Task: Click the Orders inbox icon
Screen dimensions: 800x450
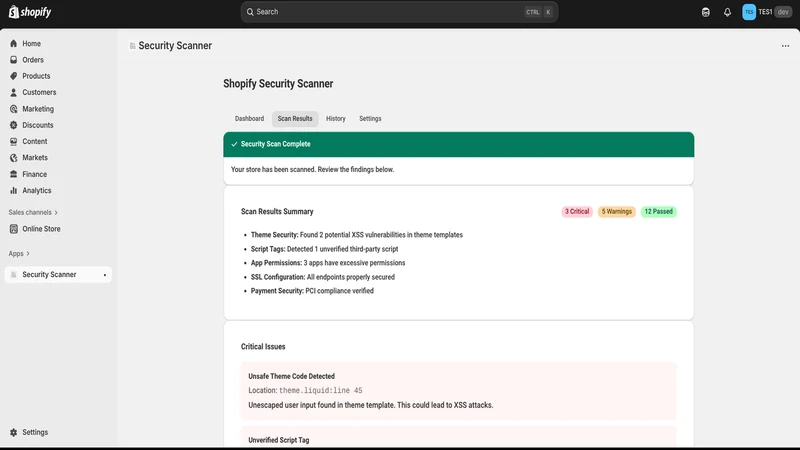Action: tap(14, 60)
